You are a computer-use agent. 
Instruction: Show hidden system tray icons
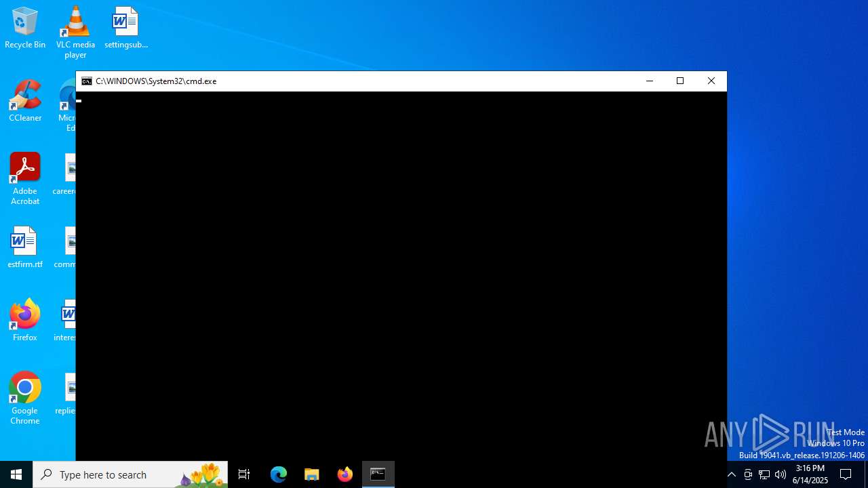pos(732,474)
